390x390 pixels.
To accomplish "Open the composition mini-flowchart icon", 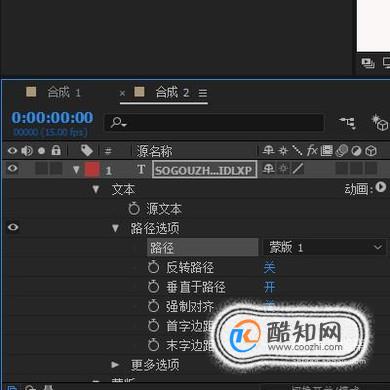I will [348, 123].
